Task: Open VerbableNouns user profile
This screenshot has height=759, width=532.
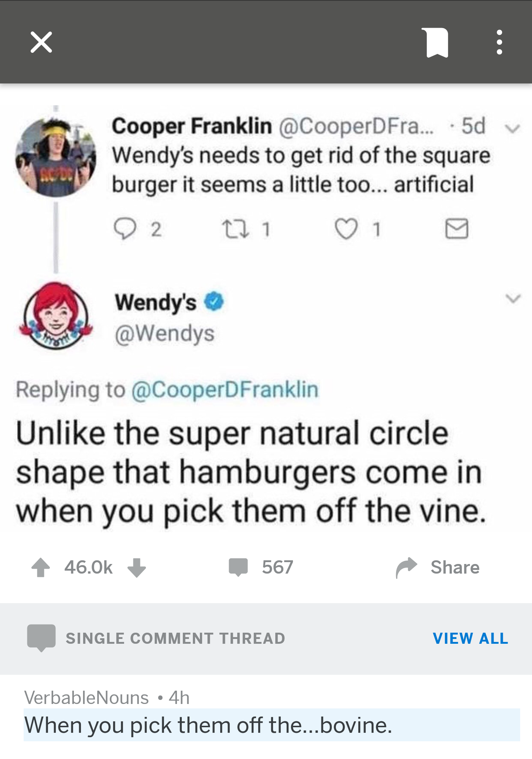Action: click(86, 698)
